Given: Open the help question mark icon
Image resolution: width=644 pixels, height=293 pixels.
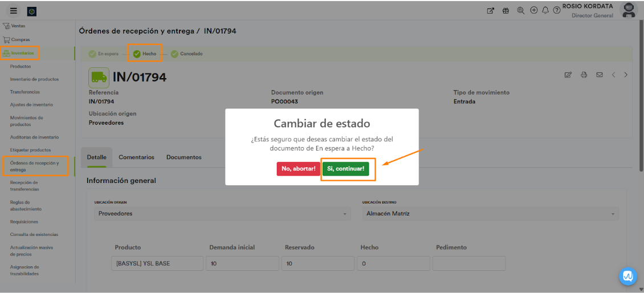Looking at the screenshot, I should 557,10.
